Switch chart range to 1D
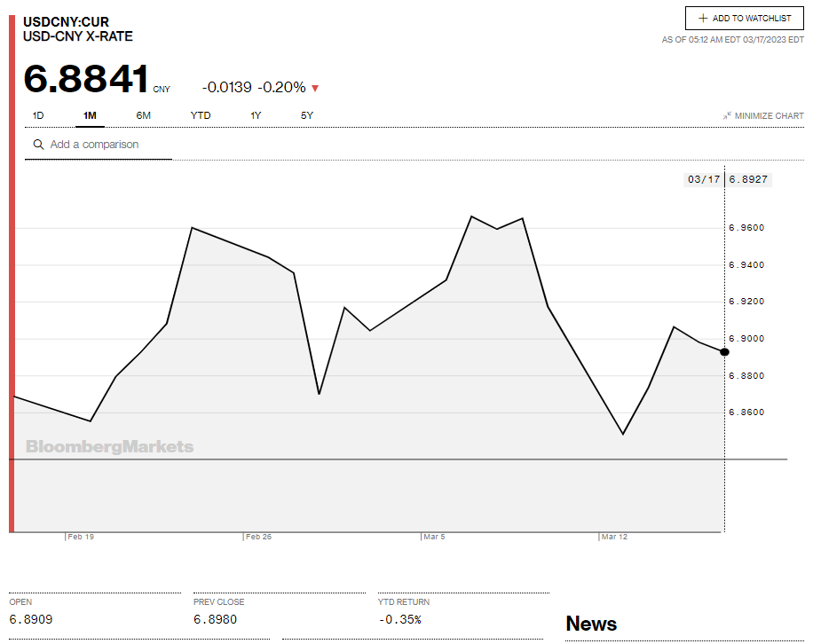 pyautogui.click(x=38, y=115)
